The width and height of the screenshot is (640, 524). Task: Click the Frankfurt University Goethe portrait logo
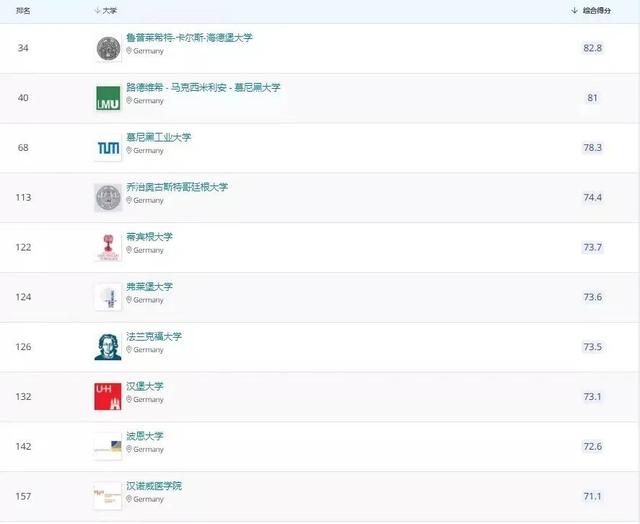107,346
